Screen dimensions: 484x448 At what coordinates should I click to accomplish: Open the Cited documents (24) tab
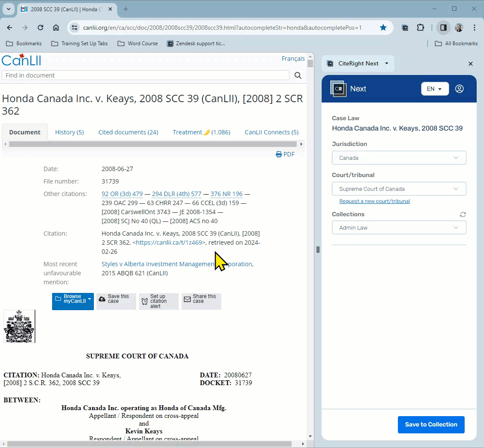pyautogui.click(x=128, y=132)
